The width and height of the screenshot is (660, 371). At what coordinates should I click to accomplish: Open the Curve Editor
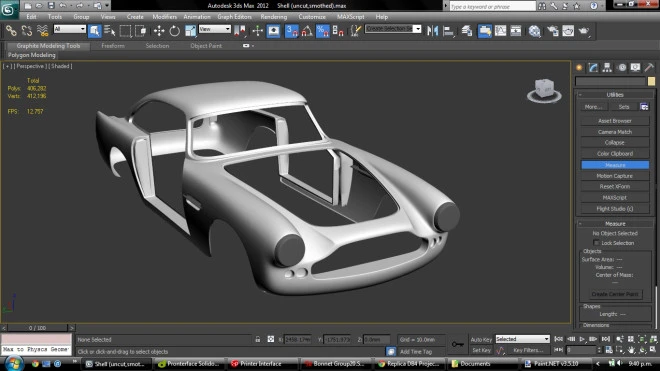click(500, 31)
